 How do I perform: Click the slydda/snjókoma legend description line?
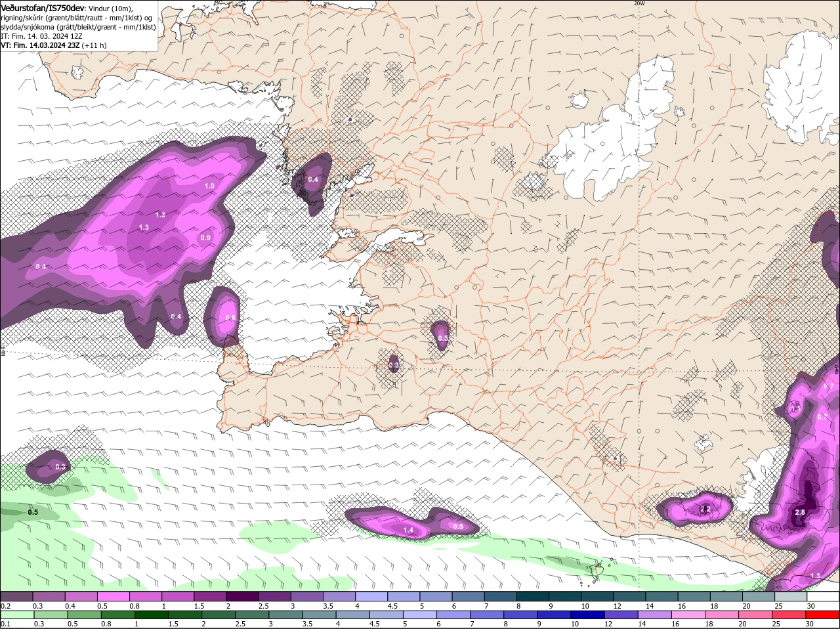coord(78,27)
